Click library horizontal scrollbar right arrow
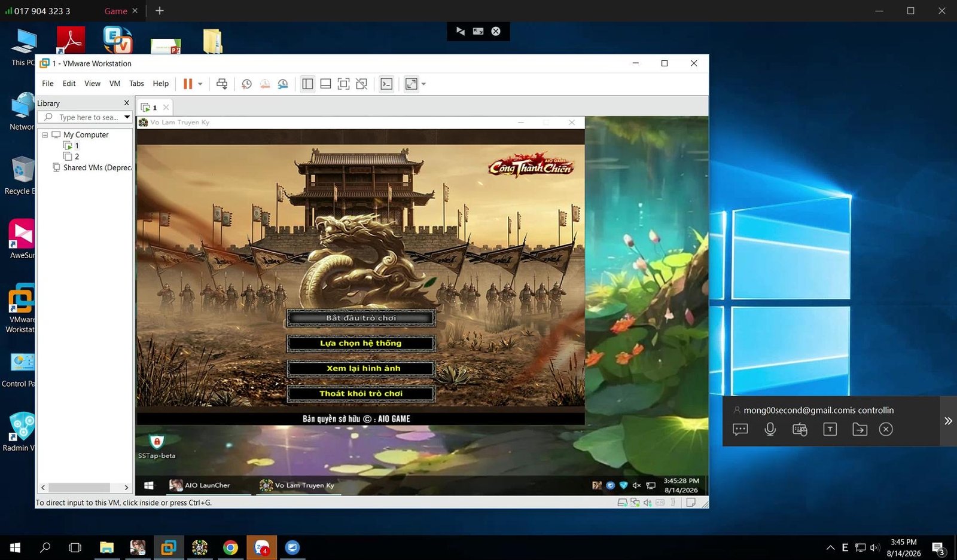Screen dimensions: 957x560 pyautogui.click(x=126, y=488)
